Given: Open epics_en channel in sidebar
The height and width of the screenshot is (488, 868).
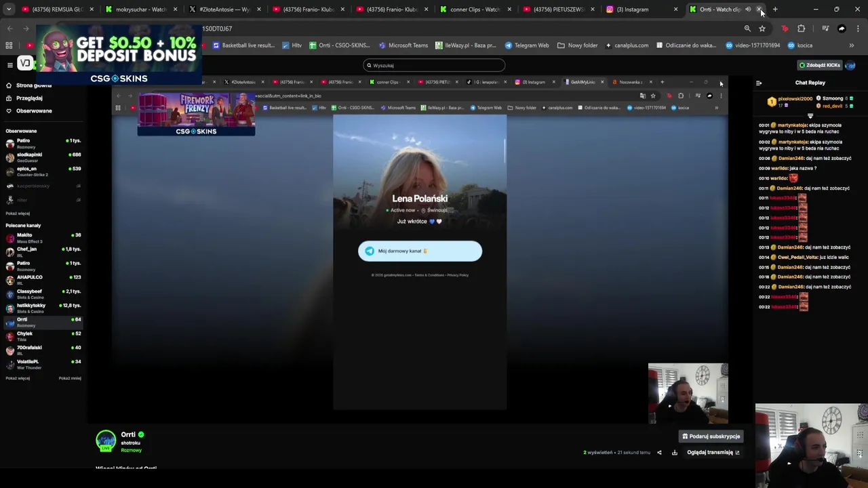Looking at the screenshot, I should point(43,171).
